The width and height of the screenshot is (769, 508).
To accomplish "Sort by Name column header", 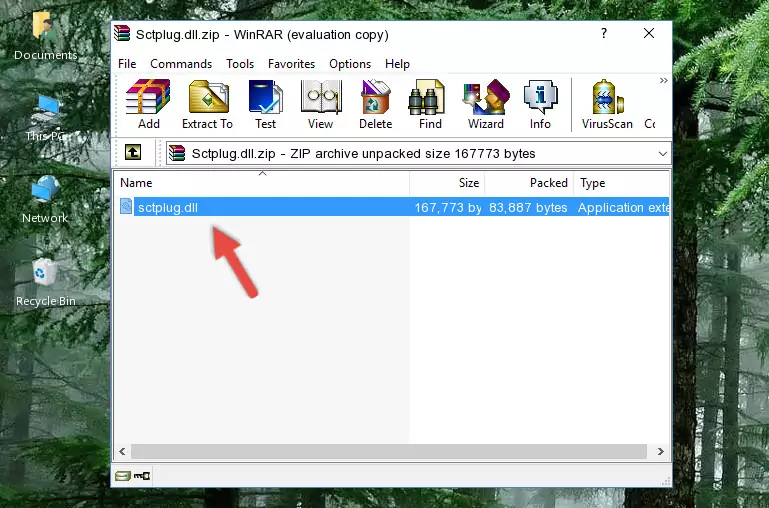I will click(262, 183).
